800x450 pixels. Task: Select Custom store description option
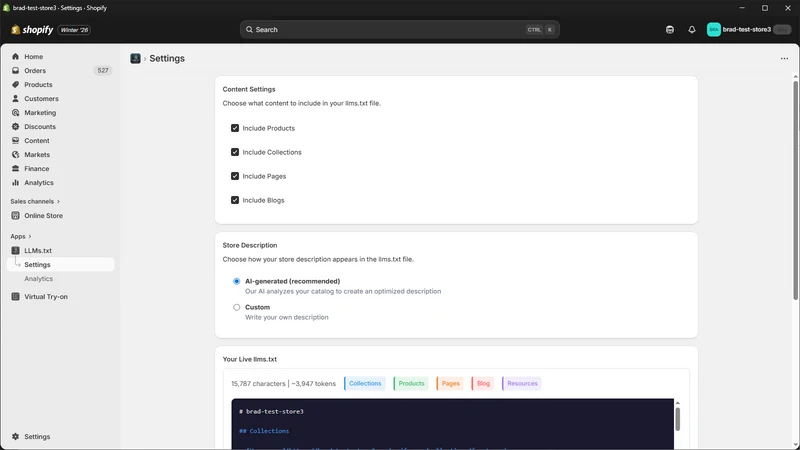click(237, 307)
